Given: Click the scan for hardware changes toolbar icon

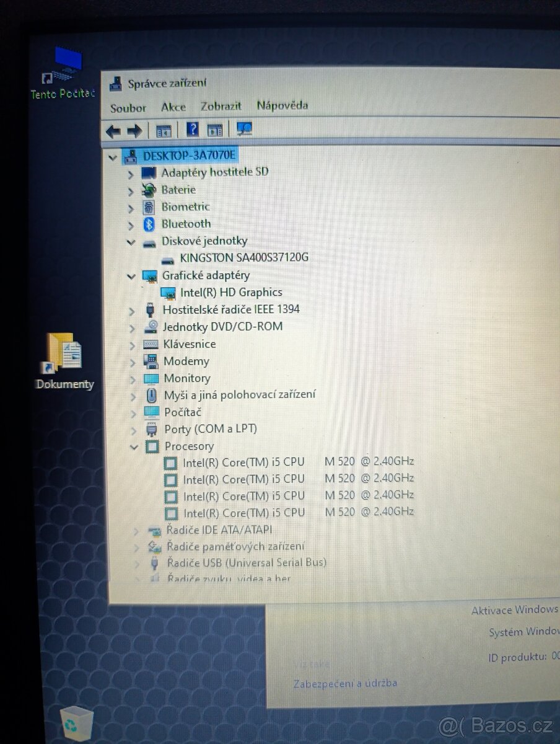Looking at the screenshot, I should 244,129.
